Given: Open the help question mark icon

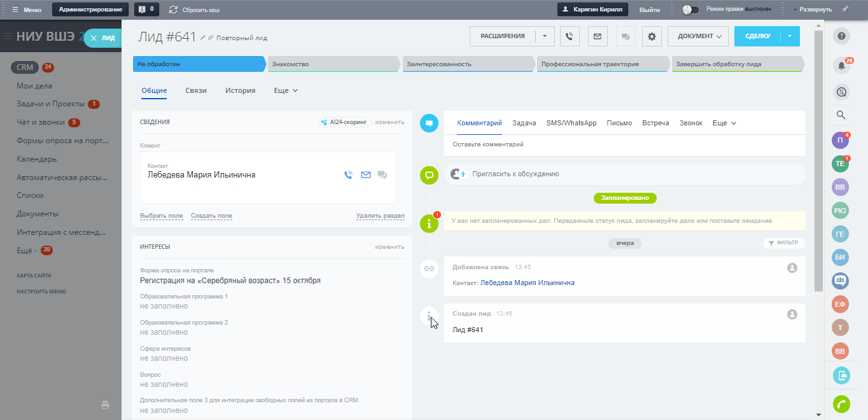Looking at the screenshot, I should [841, 36].
